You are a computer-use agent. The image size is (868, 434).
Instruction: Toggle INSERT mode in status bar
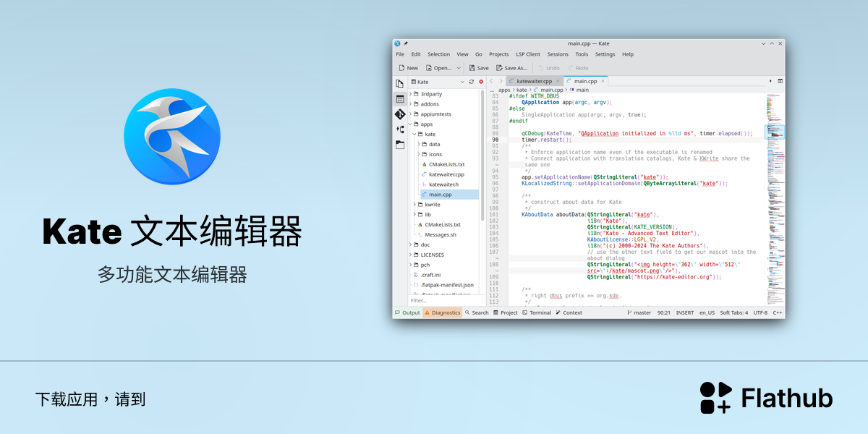[685, 312]
